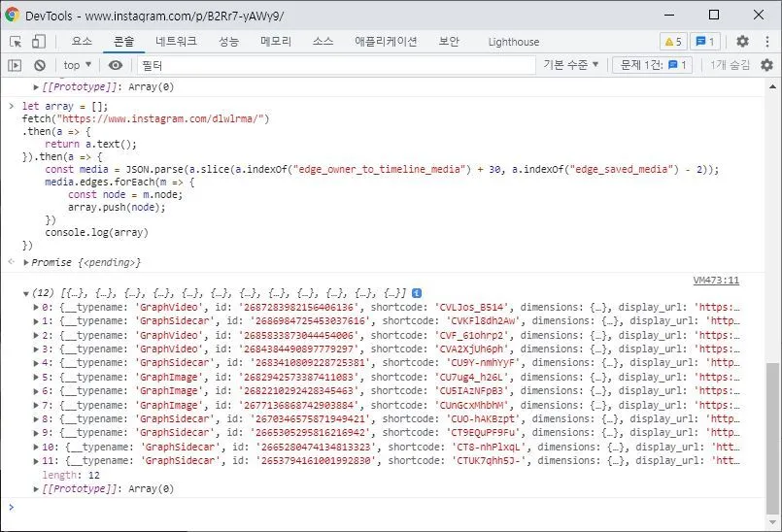Switch to the 애플리케이션 tab
782x532 pixels.
pyautogui.click(x=386, y=42)
